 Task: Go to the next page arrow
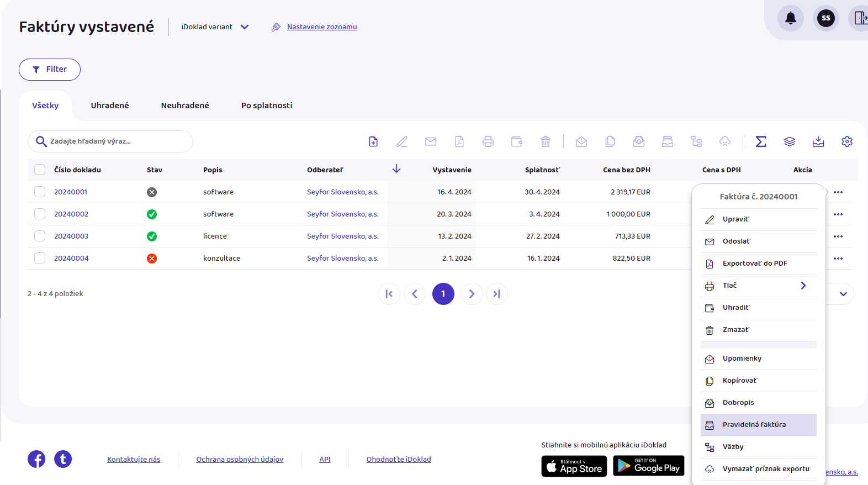tap(472, 294)
